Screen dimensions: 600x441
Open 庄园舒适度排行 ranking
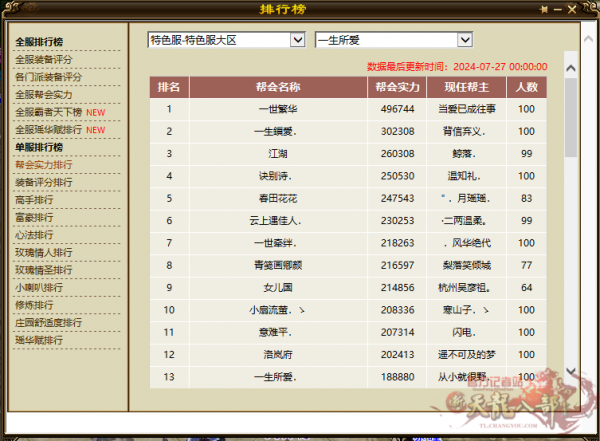point(49,322)
